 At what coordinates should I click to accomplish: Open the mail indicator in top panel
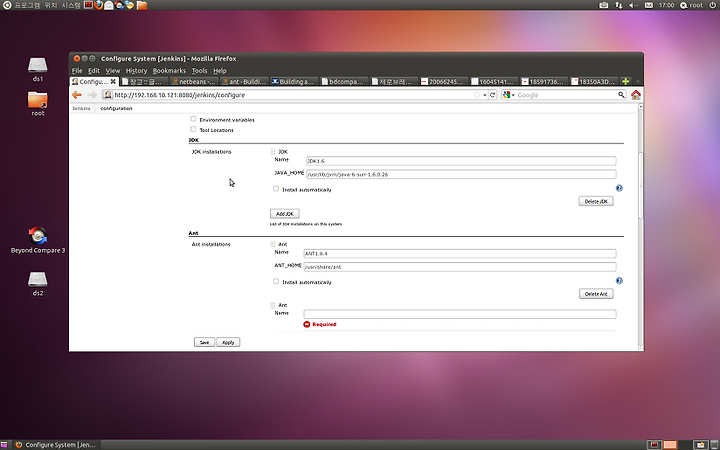tap(648, 5)
